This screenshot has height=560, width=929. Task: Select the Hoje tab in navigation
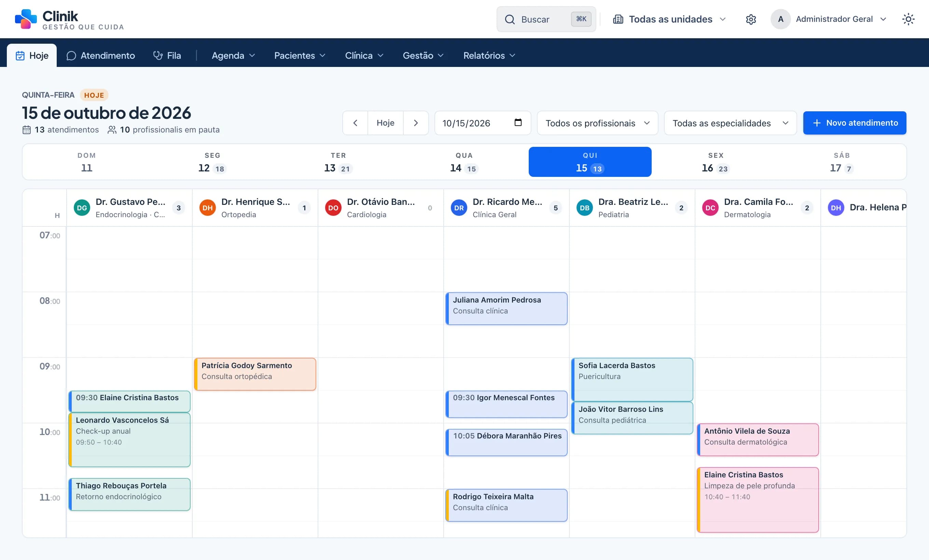point(32,55)
